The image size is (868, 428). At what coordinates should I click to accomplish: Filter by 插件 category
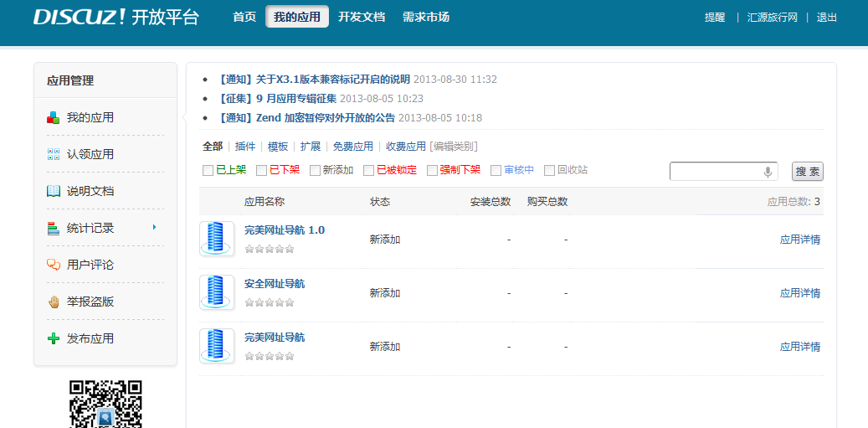[245, 147]
